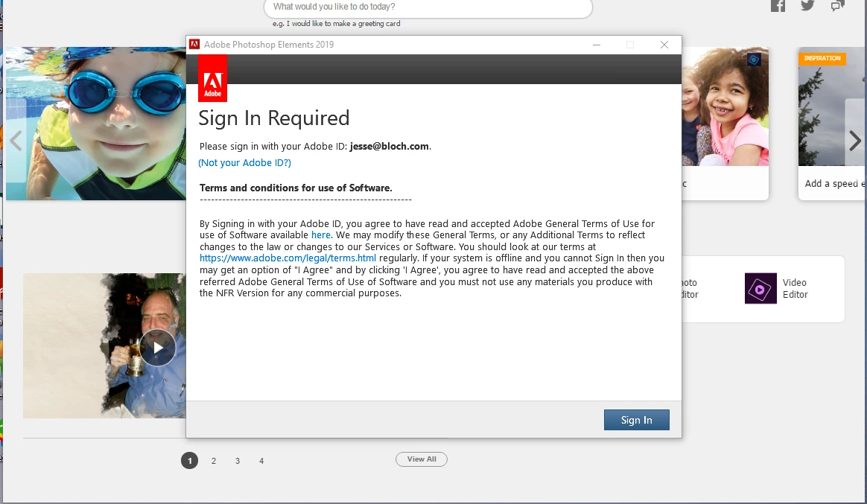This screenshot has height=504, width=867.
Task: Open the 'Not your Adobe ID?' link
Action: [x=244, y=162]
